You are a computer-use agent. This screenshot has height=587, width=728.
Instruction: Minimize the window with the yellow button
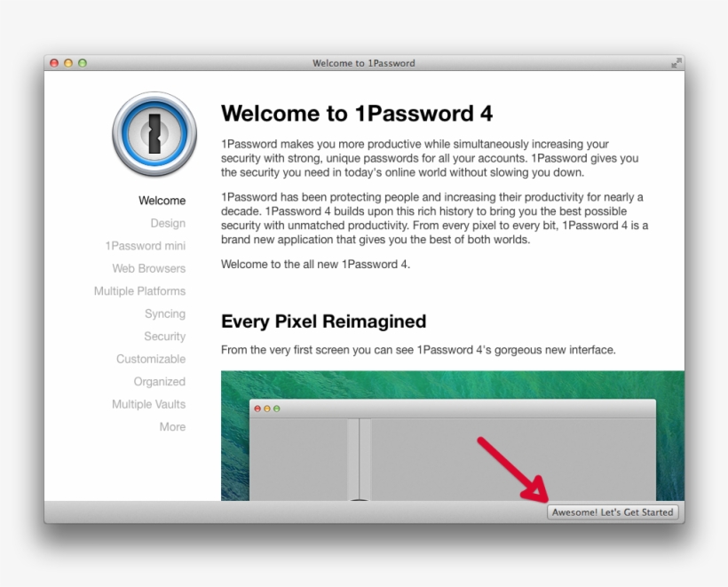click(68, 63)
